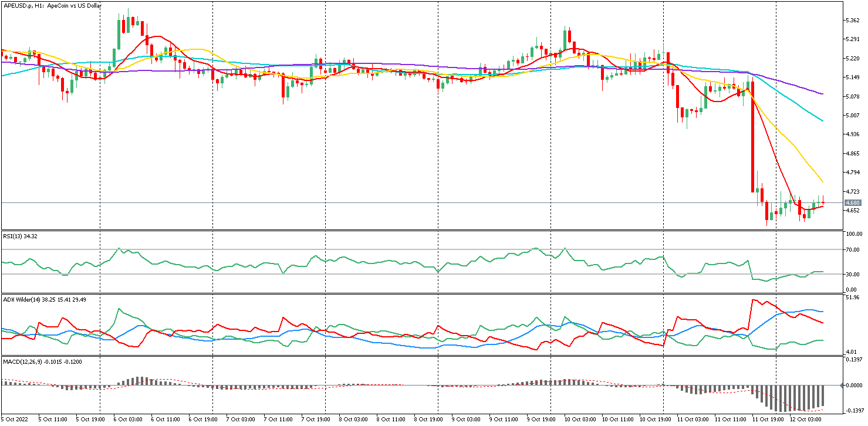
Task: Click the ADX 51.96 scale value
Action: tap(852, 297)
